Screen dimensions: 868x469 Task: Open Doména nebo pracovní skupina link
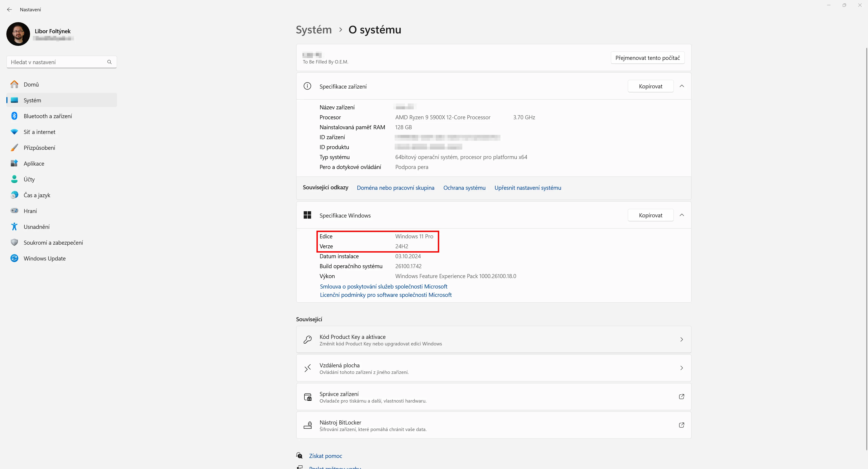pos(395,188)
